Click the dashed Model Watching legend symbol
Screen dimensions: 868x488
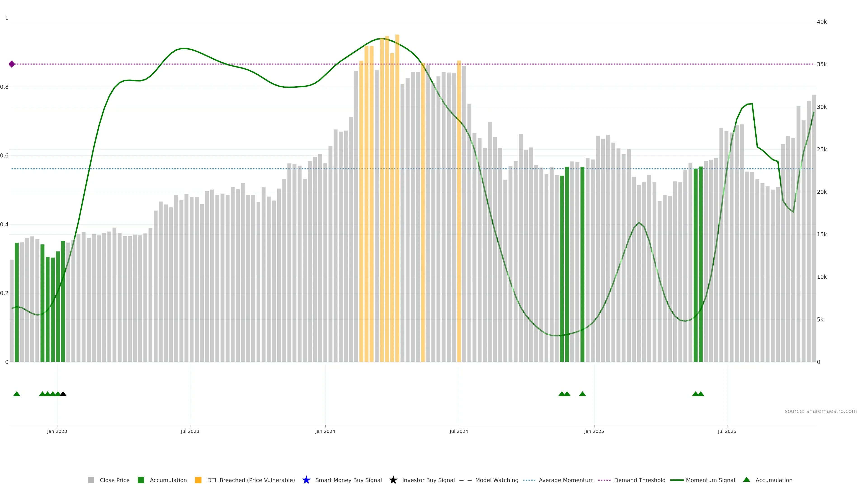[465, 480]
